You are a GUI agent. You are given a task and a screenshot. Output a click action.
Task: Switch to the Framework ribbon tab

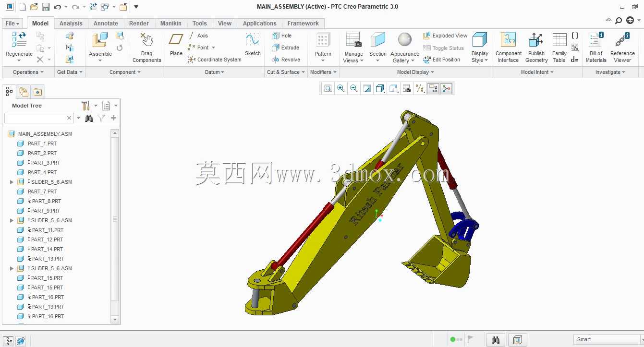click(x=303, y=23)
